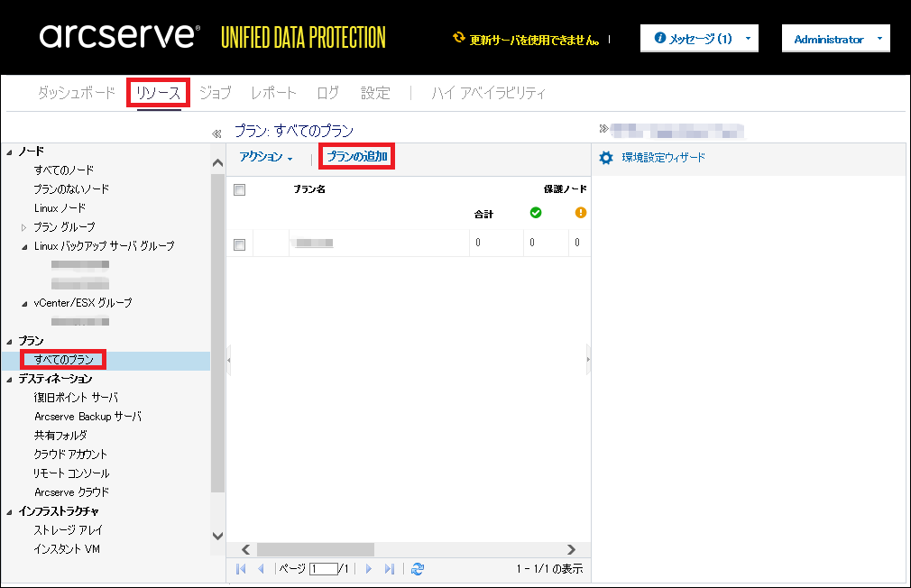Select リモート コンソール in the tree

point(71,473)
